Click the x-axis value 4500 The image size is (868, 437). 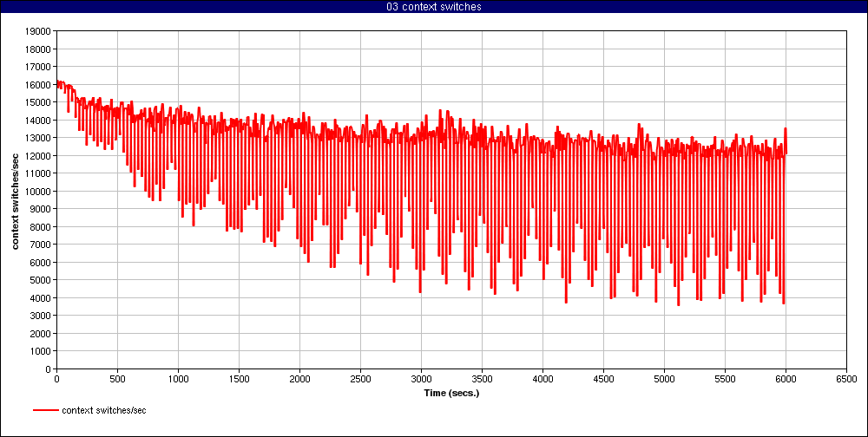click(603, 380)
